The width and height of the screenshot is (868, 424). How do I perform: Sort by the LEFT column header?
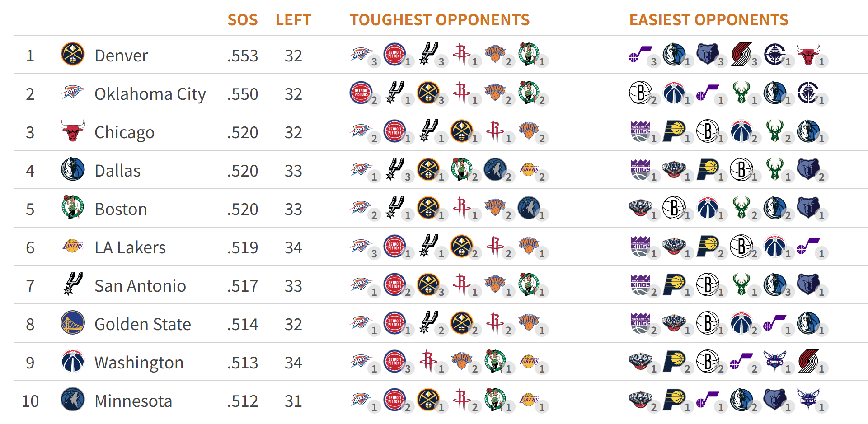click(293, 20)
